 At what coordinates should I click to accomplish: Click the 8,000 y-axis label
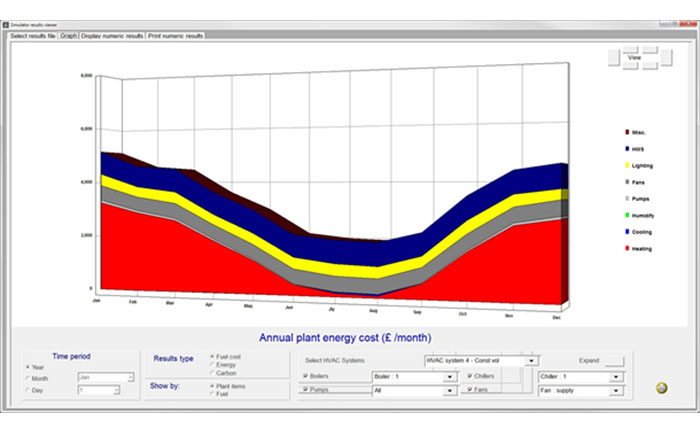pyautogui.click(x=87, y=75)
